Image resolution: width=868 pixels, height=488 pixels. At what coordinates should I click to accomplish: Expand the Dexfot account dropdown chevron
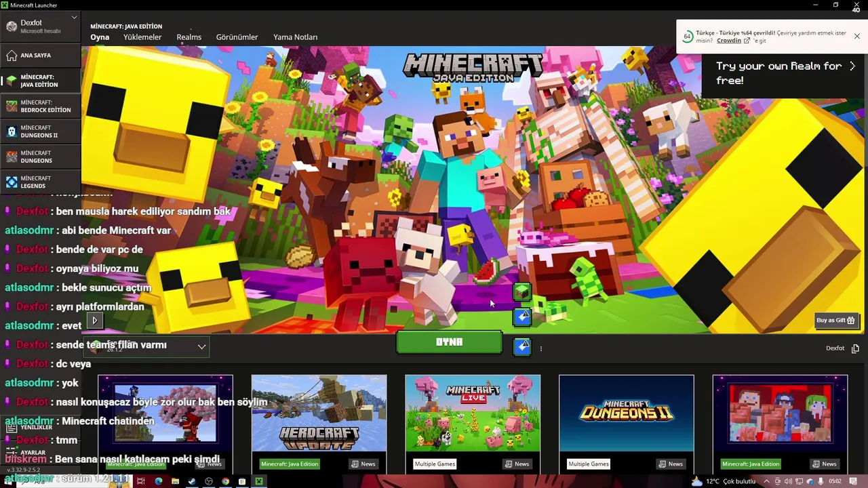74,18
